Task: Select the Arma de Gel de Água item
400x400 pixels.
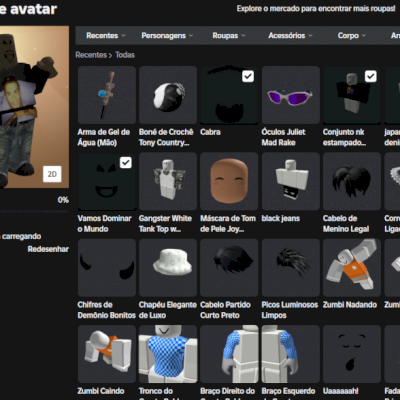Action: (x=107, y=95)
